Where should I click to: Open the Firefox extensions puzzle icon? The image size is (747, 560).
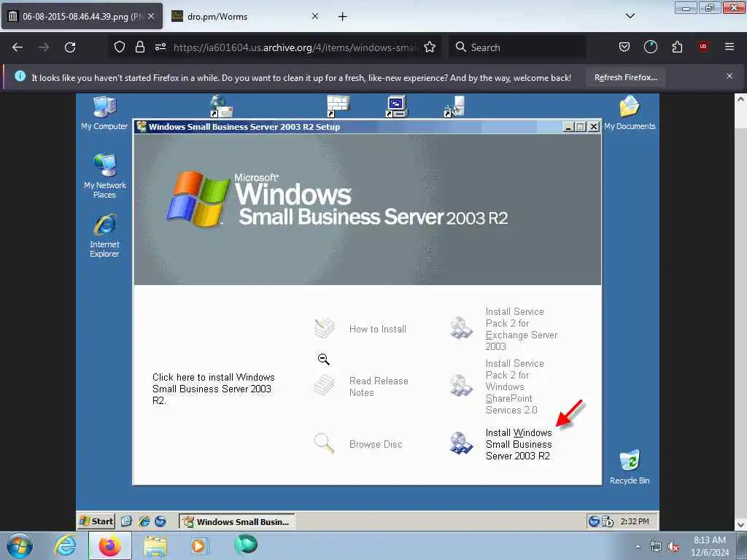point(677,47)
